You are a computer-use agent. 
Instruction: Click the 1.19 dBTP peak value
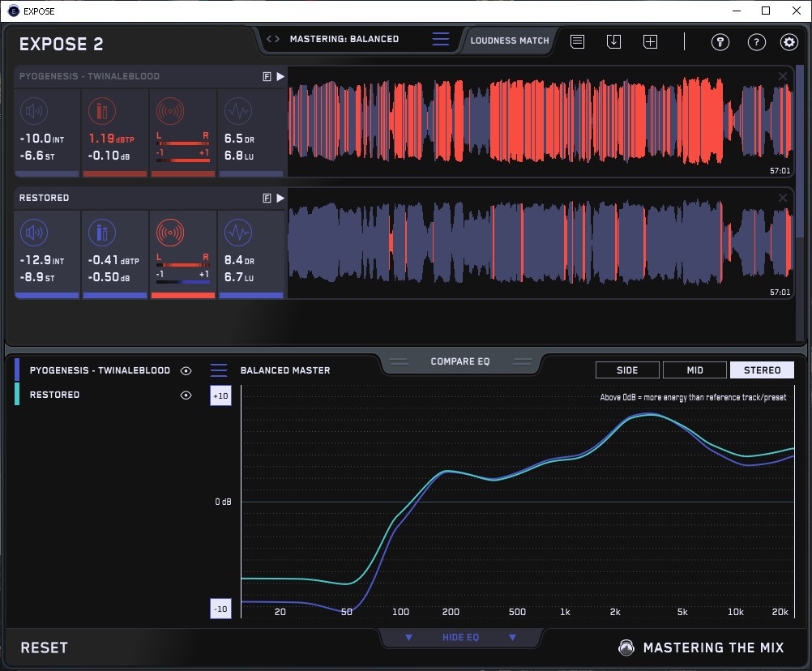tap(111, 139)
